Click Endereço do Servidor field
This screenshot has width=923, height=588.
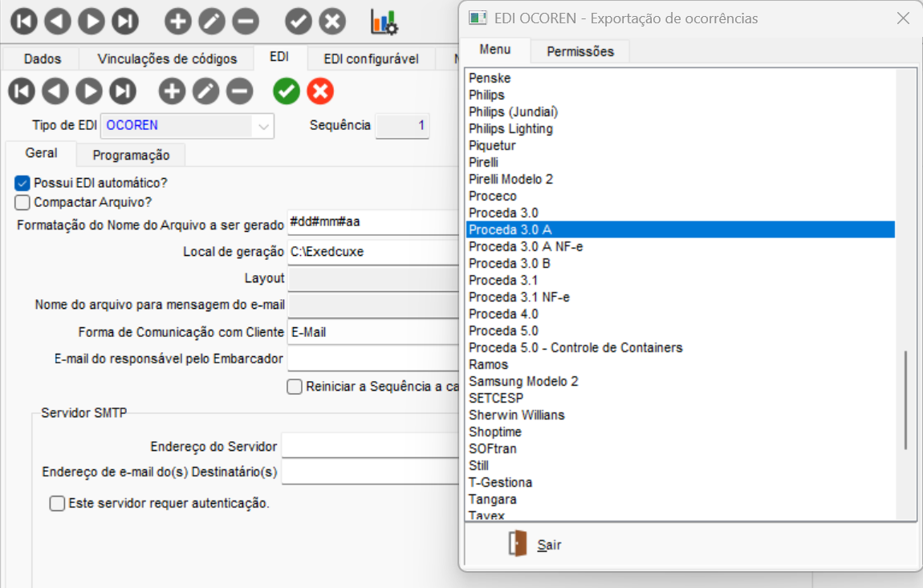click(370, 445)
